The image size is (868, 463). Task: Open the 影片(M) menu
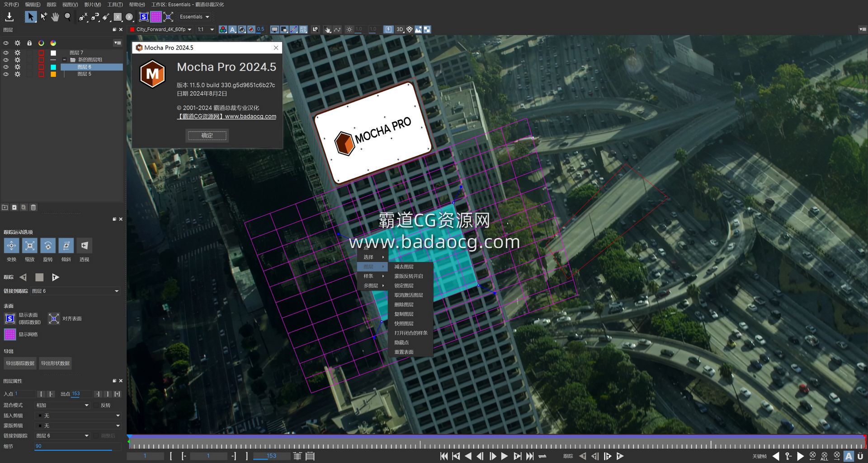[93, 5]
